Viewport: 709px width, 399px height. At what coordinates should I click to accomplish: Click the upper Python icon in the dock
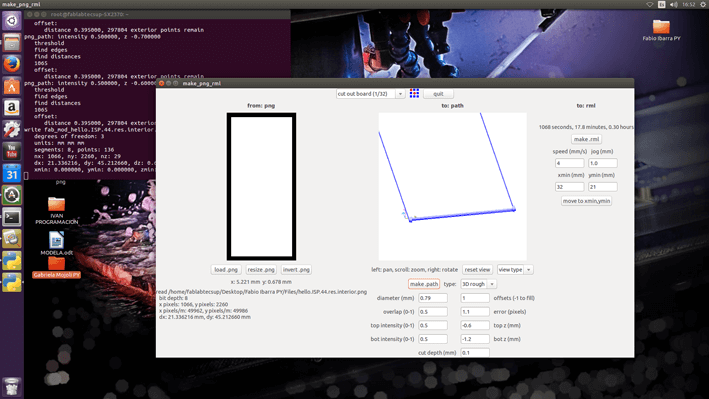[12, 261]
